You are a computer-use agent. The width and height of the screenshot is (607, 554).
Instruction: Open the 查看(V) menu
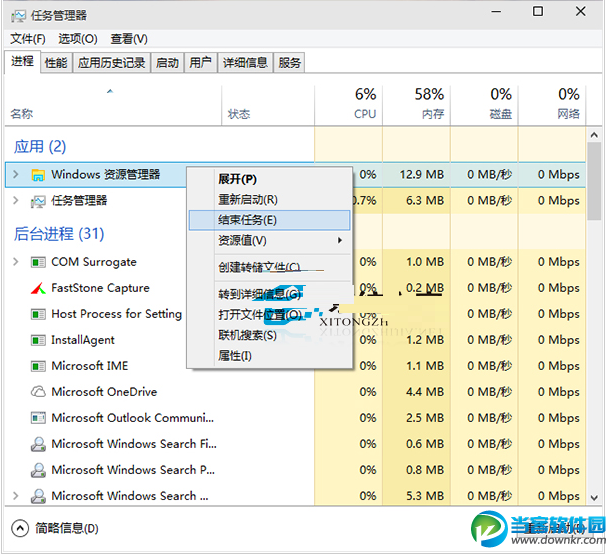[129, 39]
